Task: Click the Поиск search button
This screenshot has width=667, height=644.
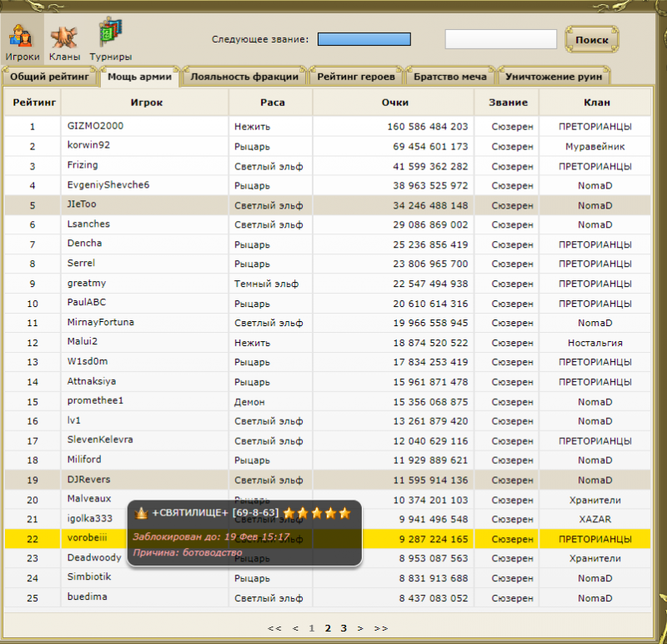Action: (592, 39)
